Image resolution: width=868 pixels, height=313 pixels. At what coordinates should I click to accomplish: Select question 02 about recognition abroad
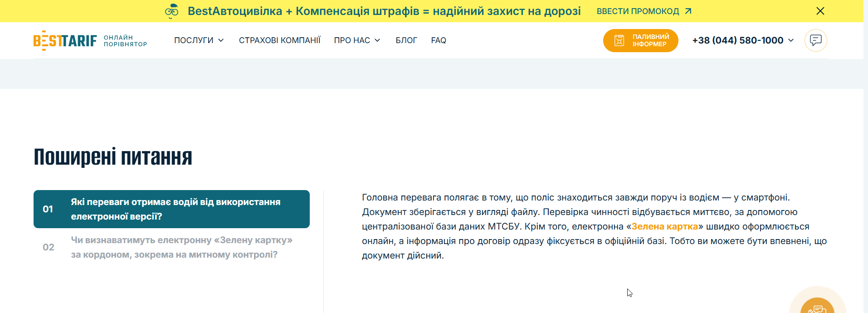click(171, 247)
